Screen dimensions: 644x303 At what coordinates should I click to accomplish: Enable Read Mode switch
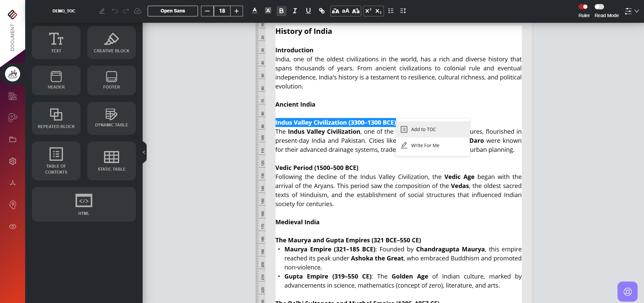click(x=599, y=7)
